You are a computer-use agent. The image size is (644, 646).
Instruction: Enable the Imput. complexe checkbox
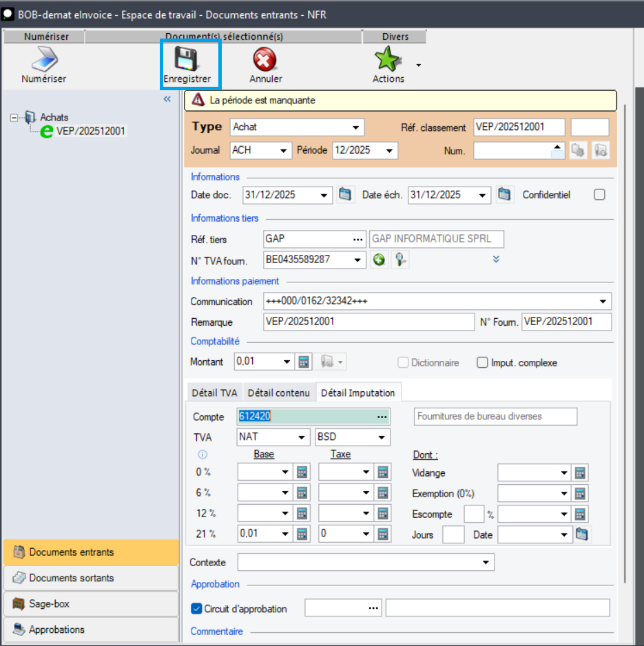click(482, 363)
